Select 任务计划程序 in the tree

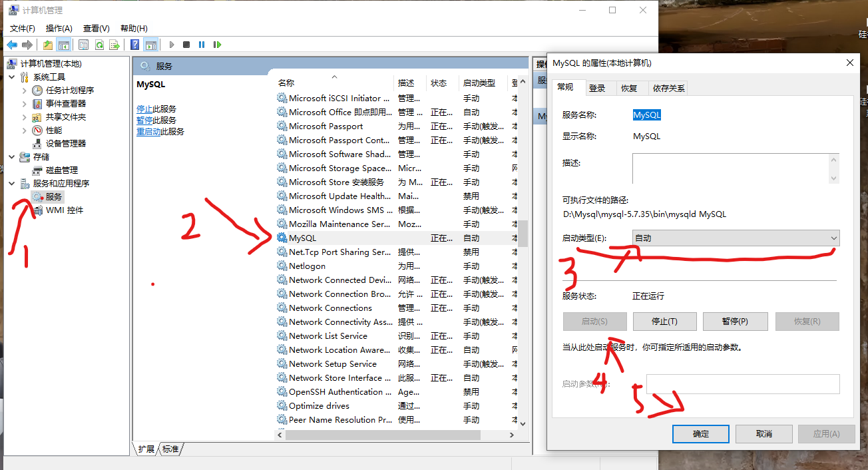point(70,90)
